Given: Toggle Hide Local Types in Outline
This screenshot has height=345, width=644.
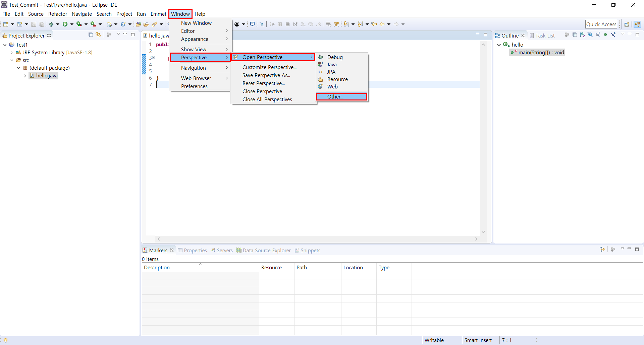Looking at the screenshot, I should 613,34.
